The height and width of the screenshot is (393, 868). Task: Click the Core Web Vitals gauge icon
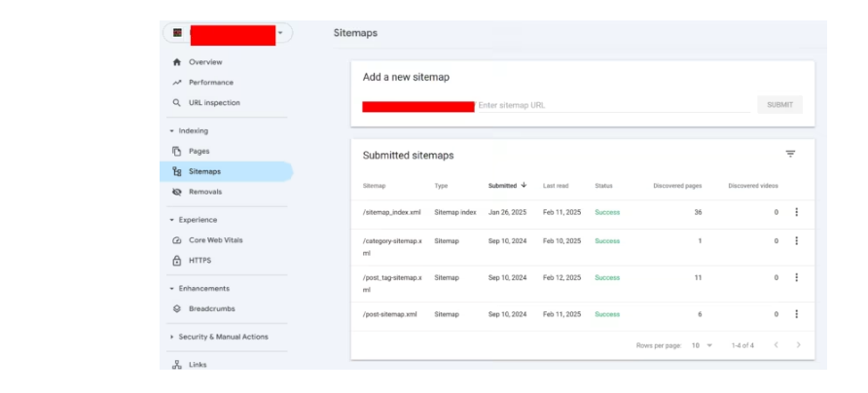coord(176,240)
